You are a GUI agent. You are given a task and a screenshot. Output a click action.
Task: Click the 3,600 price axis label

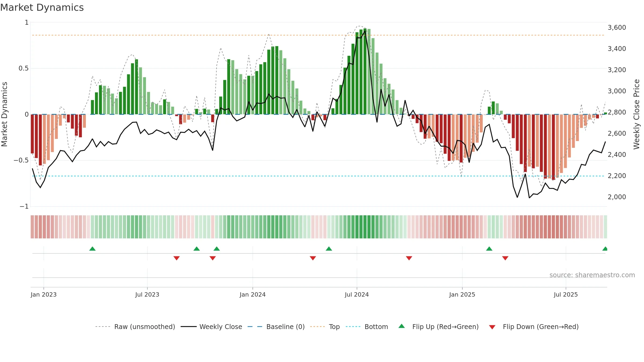(x=617, y=27)
